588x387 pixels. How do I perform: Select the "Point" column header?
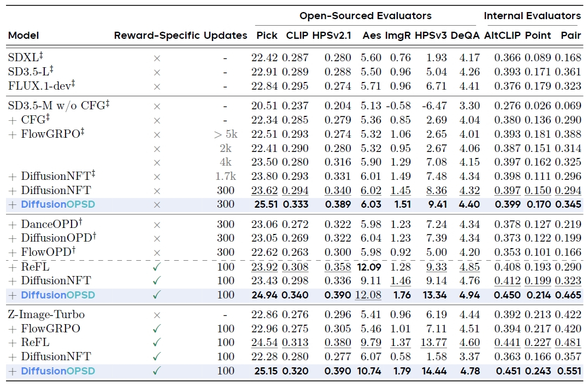[538, 35]
